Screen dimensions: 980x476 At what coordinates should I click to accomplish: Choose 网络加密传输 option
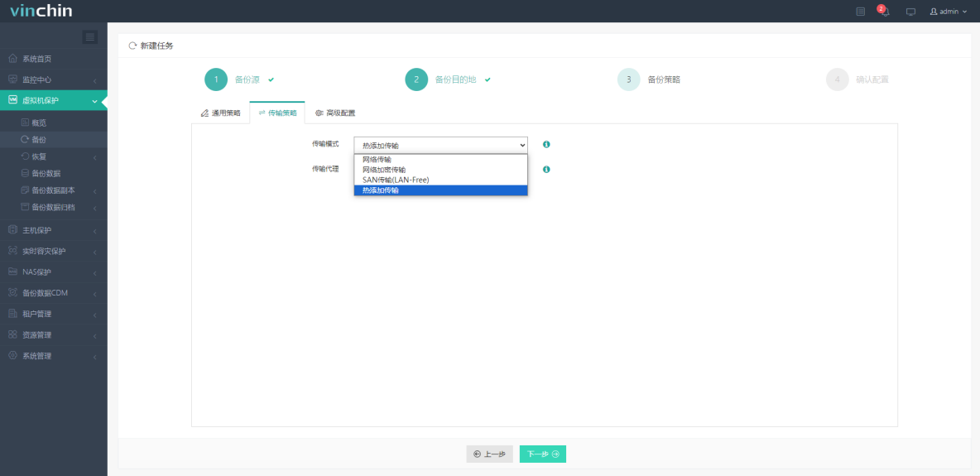point(440,170)
